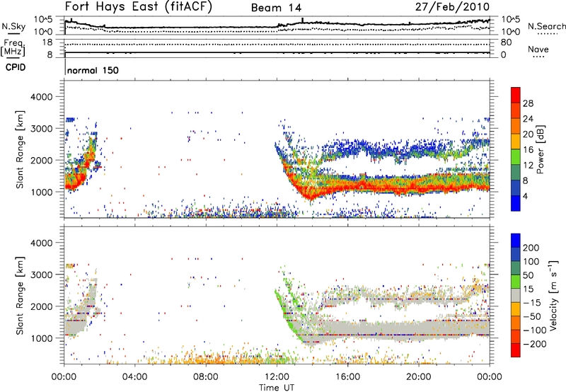
Task: Click the 'N.Sky' legend label
Action: (13, 26)
